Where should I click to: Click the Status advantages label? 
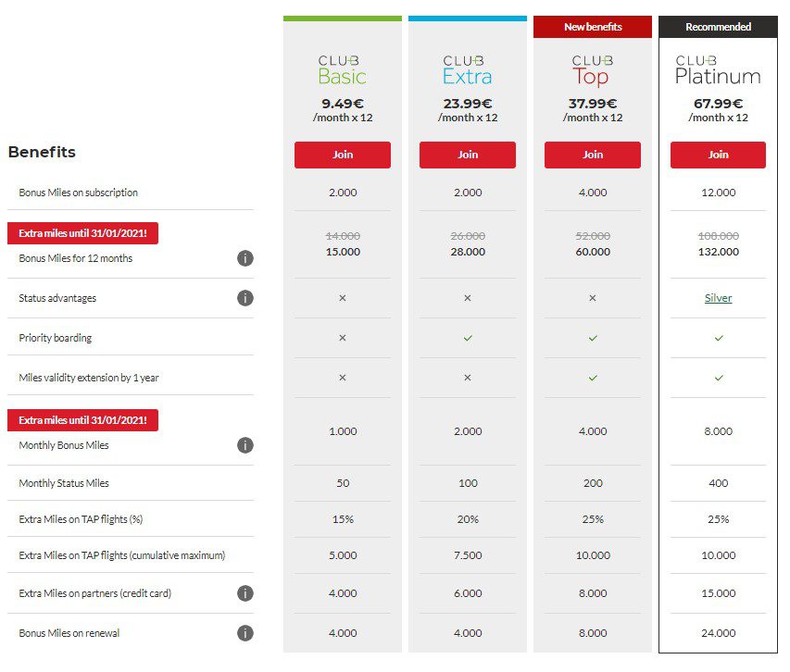[57, 298]
